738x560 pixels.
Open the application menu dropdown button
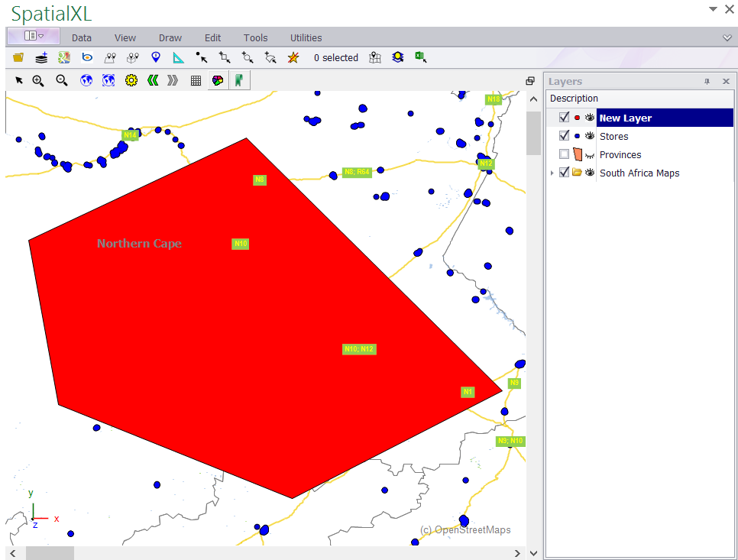click(x=34, y=36)
